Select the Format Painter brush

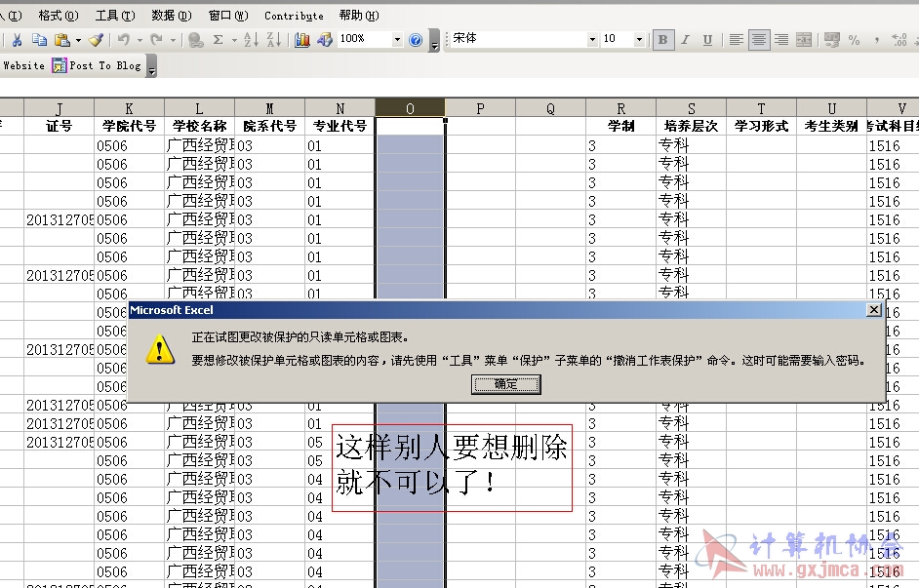click(96, 40)
